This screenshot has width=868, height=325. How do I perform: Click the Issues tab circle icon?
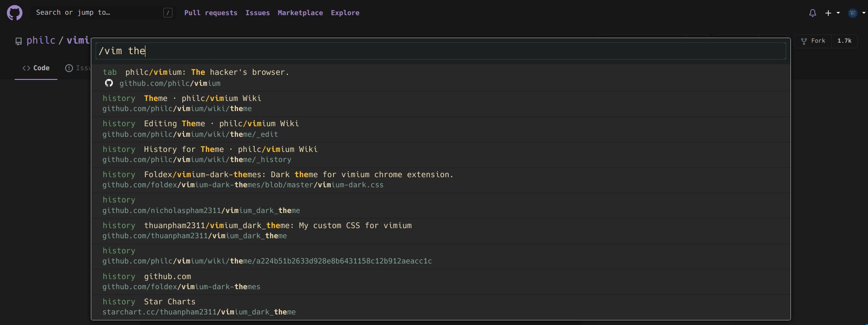[x=69, y=68]
